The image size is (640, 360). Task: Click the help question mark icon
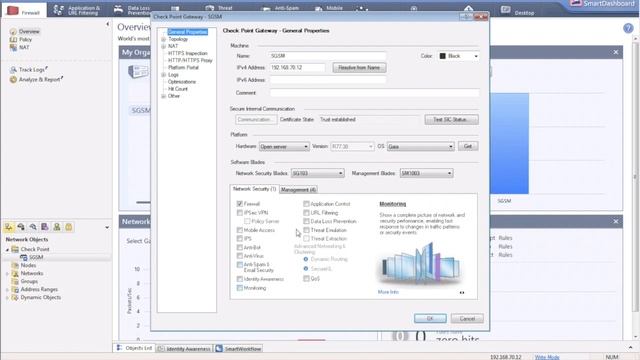628,28
